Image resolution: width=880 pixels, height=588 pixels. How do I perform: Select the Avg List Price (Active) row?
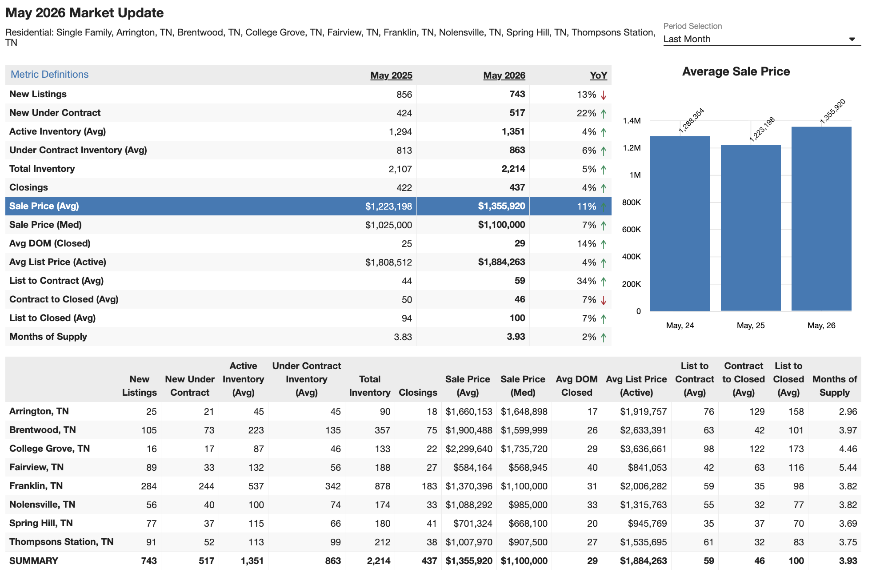(x=308, y=262)
